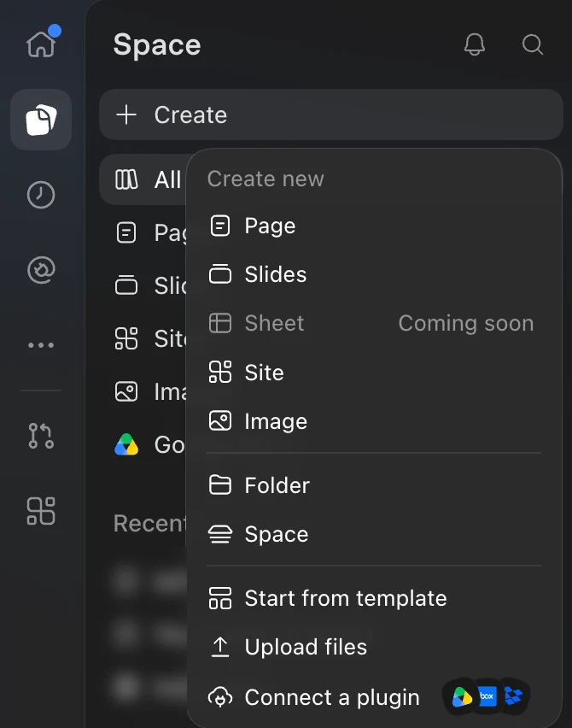This screenshot has width=572, height=728.
Task: Create a new Folder from menu
Action: click(374, 485)
